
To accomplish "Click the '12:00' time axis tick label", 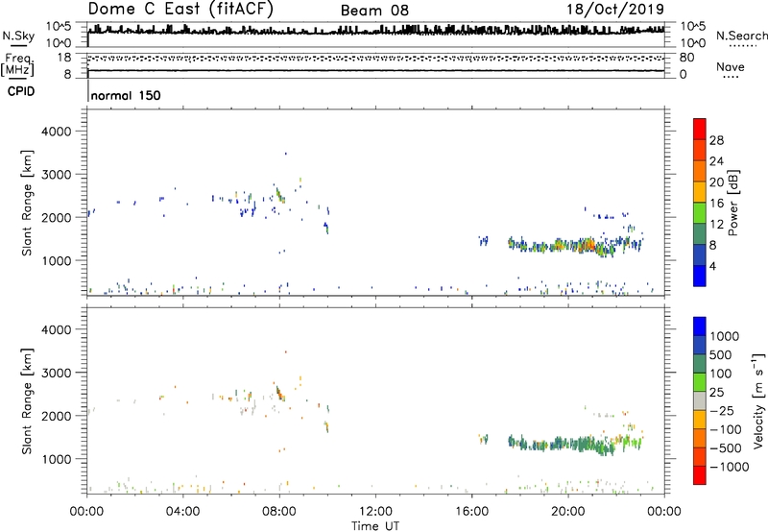I will click(375, 512).
